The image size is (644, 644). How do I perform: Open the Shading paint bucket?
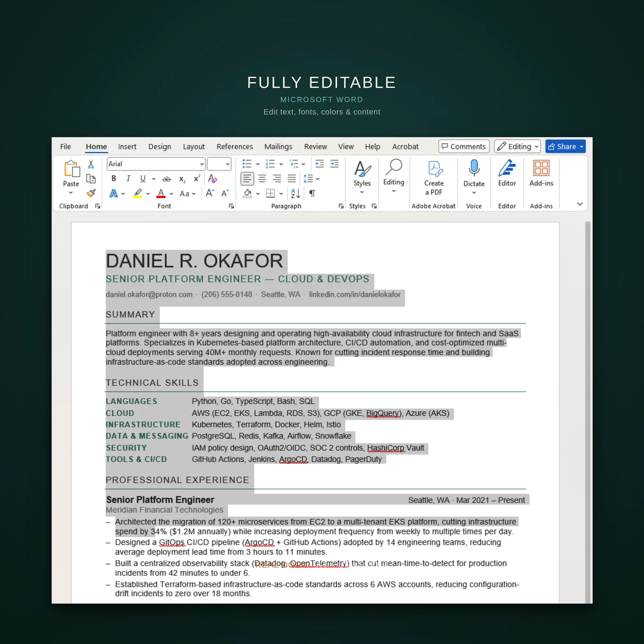[247, 193]
